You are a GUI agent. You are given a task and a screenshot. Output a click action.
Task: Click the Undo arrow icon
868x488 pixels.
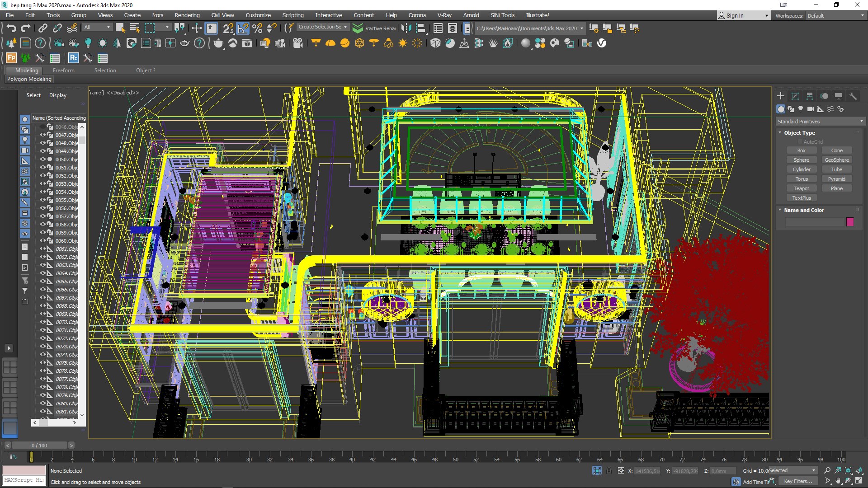[11, 28]
